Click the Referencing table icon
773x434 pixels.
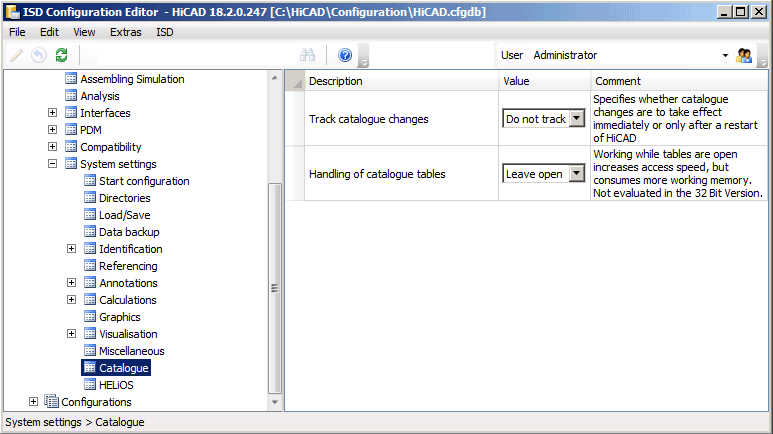[90, 266]
